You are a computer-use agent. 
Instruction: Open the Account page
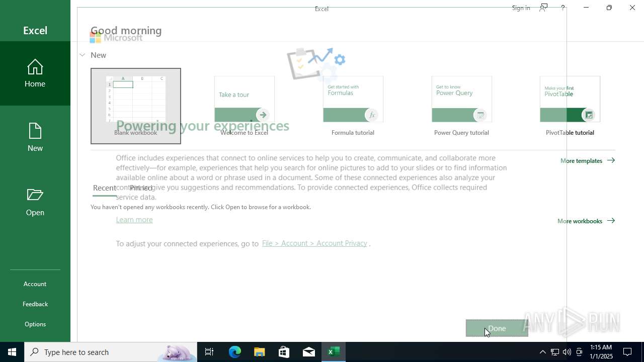pyautogui.click(x=35, y=284)
